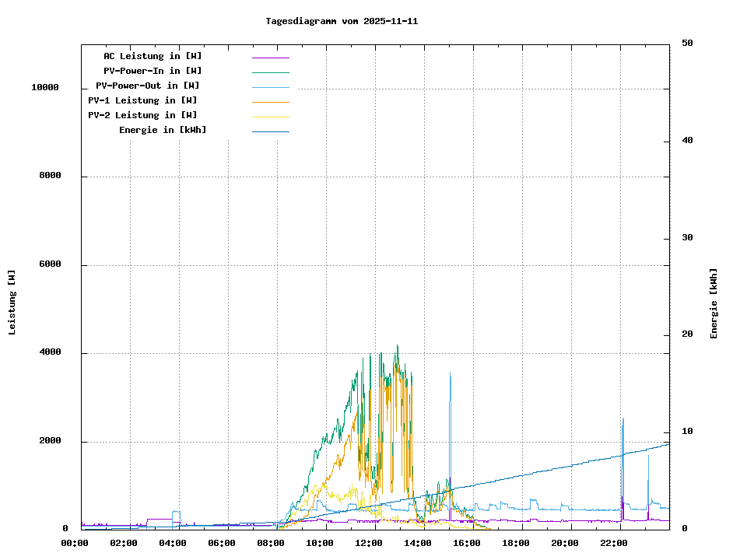
Task: Click the 50 value on energy axis
Action: (x=687, y=44)
